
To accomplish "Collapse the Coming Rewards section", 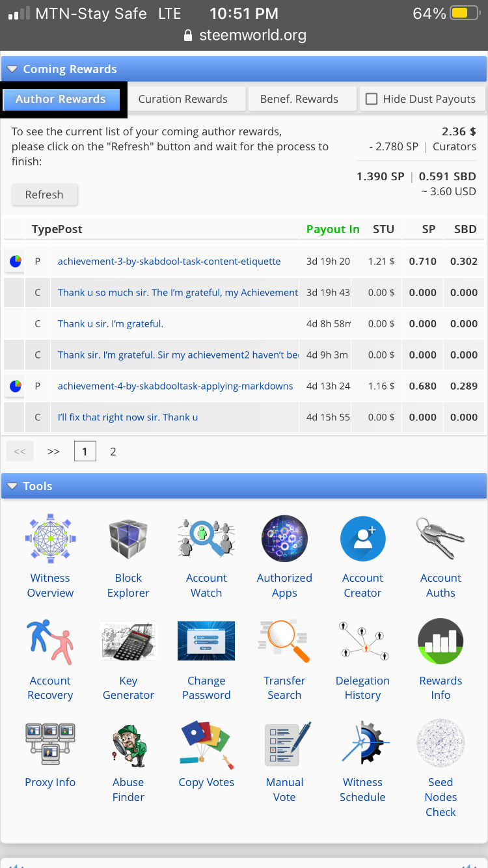I will pos(12,69).
